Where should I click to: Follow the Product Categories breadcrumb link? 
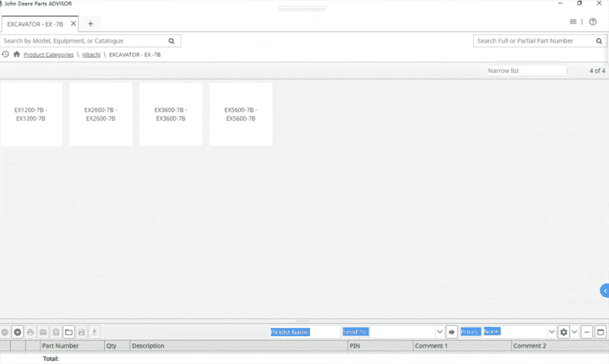49,55
